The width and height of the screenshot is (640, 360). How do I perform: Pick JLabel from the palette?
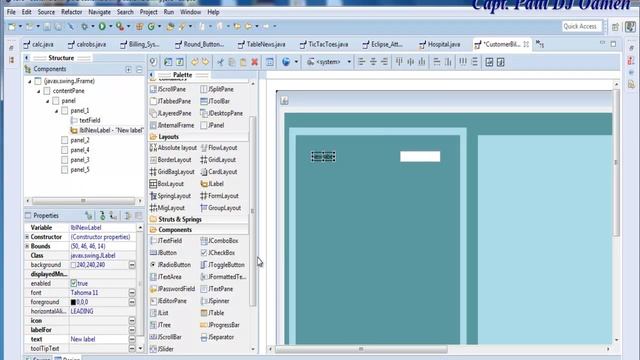212,184
